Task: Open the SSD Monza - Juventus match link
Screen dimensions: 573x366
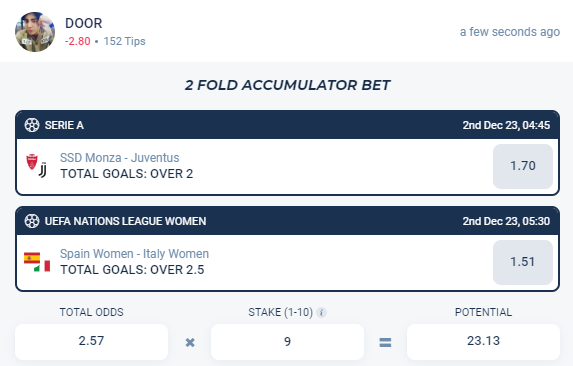Action: [x=119, y=158]
